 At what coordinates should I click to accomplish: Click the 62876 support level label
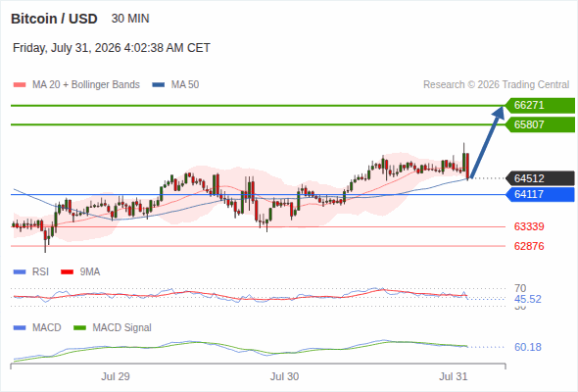[x=529, y=246]
